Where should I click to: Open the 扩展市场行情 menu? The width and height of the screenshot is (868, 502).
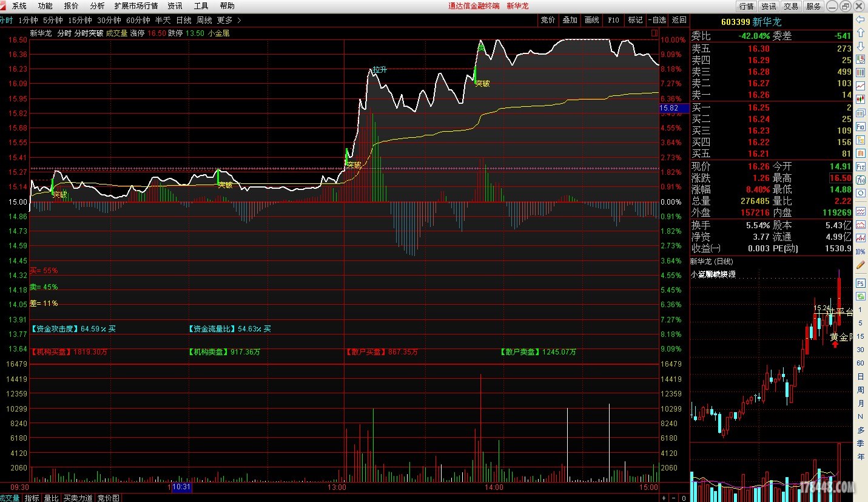click(136, 6)
